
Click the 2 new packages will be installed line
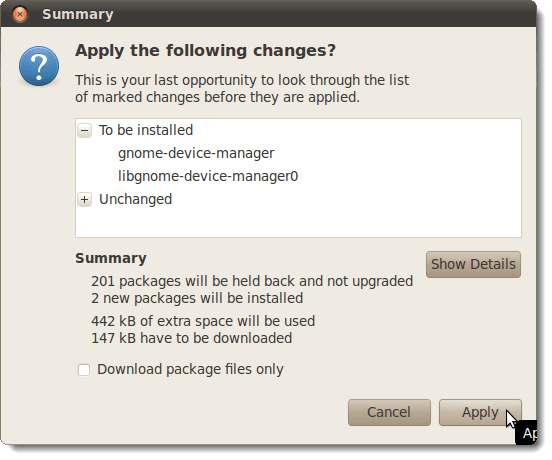pyautogui.click(x=197, y=298)
